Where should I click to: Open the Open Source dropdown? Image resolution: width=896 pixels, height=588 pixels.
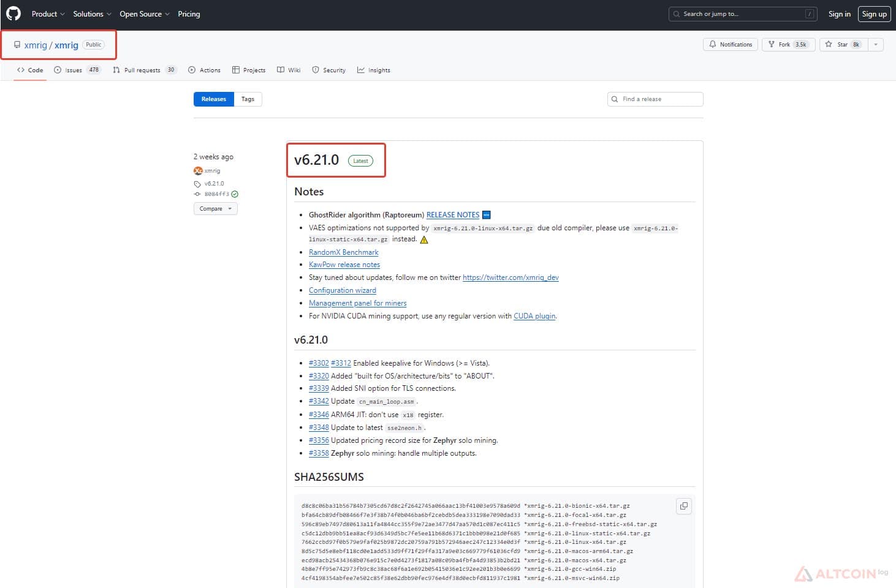(145, 14)
